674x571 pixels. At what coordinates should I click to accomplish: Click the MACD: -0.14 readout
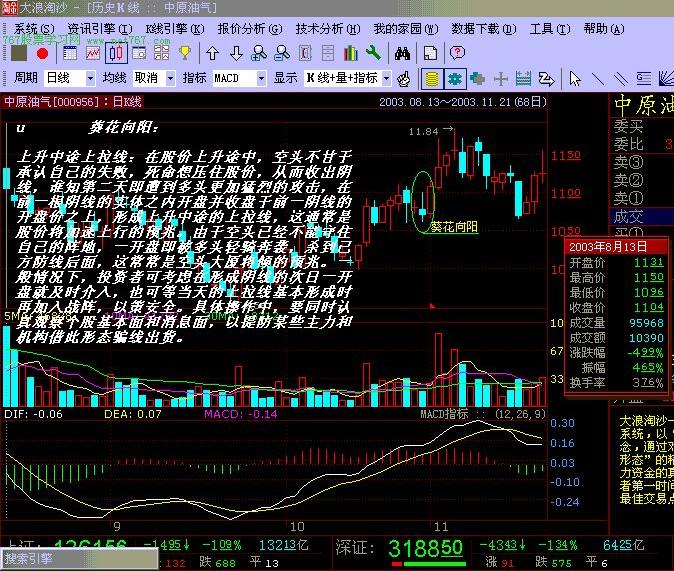point(241,414)
